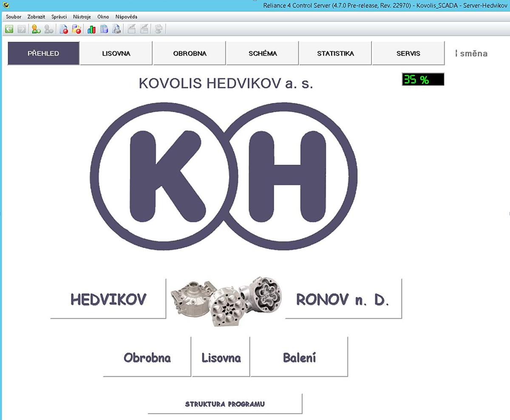Click the HEDVIKOV plant button
The width and height of the screenshot is (510, 420).
pyautogui.click(x=108, y=299)
